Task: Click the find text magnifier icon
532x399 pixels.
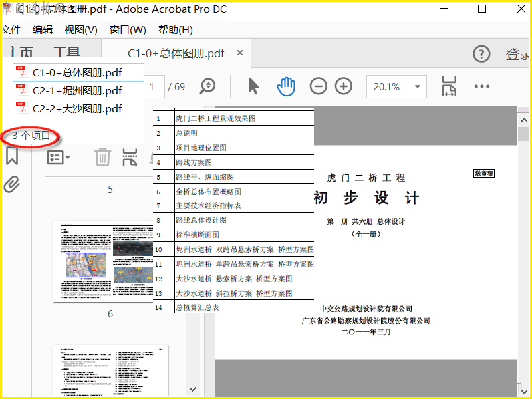Action: pyautogui.click(x=207, y=86)
